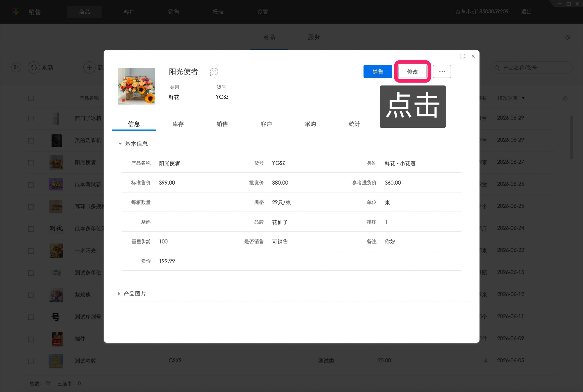583x392 pixels.
Task: Collapse the 基本信息 section
Action: pyautogui.click(x=120, y=144)
